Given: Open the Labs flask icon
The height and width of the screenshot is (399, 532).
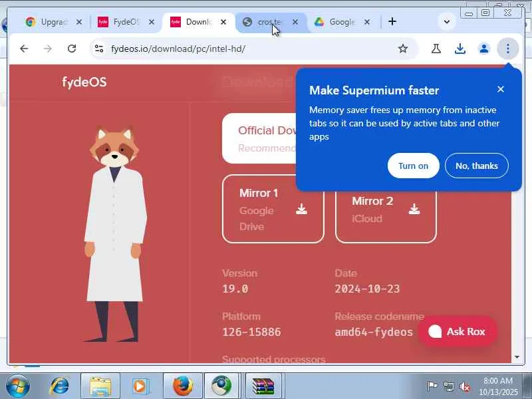Looking at the screenshot, I should tap(436, 49).
